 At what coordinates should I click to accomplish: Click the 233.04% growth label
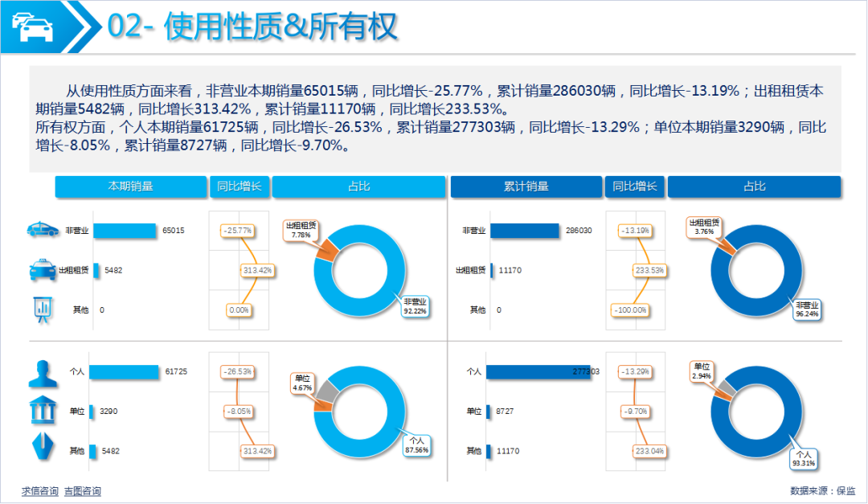click(649, 452)
